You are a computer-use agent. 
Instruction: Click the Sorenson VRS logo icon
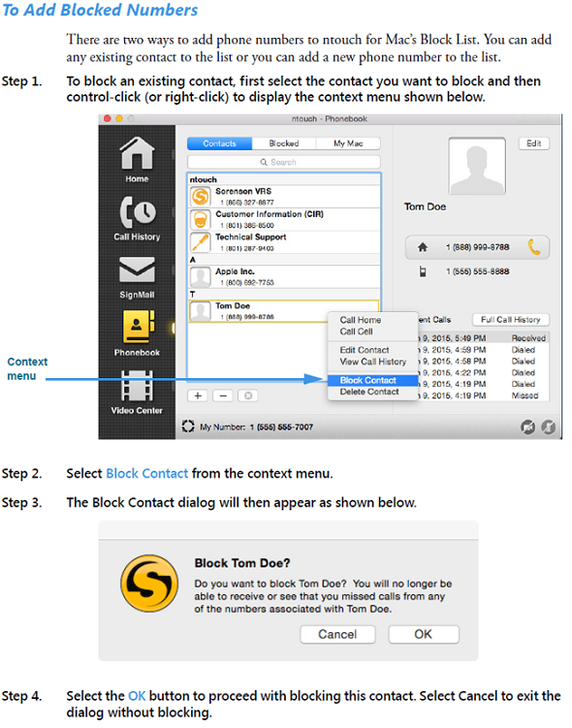point(201,197)
